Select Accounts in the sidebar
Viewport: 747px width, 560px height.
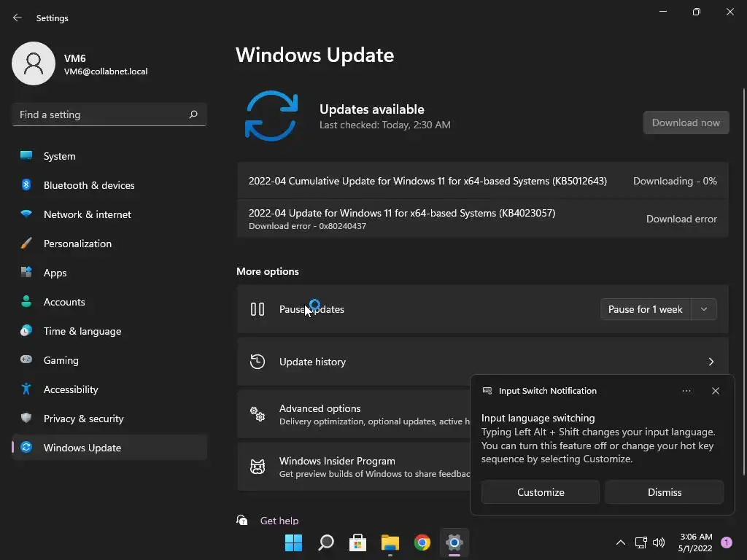pos(109,302)
